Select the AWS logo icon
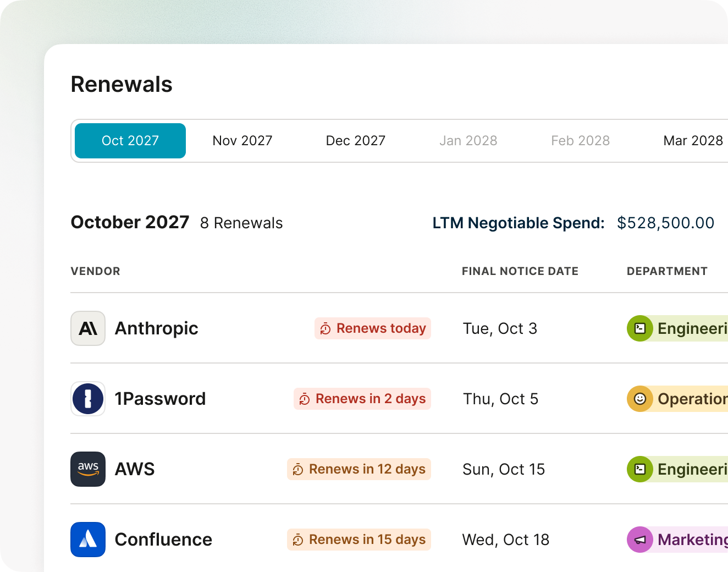The image size is (728, 572). [88, 469]
